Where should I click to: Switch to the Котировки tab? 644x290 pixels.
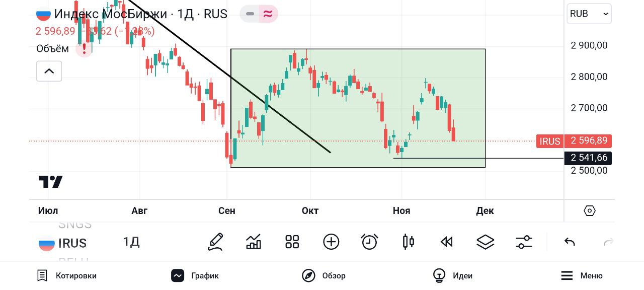(x=67, y=275)
